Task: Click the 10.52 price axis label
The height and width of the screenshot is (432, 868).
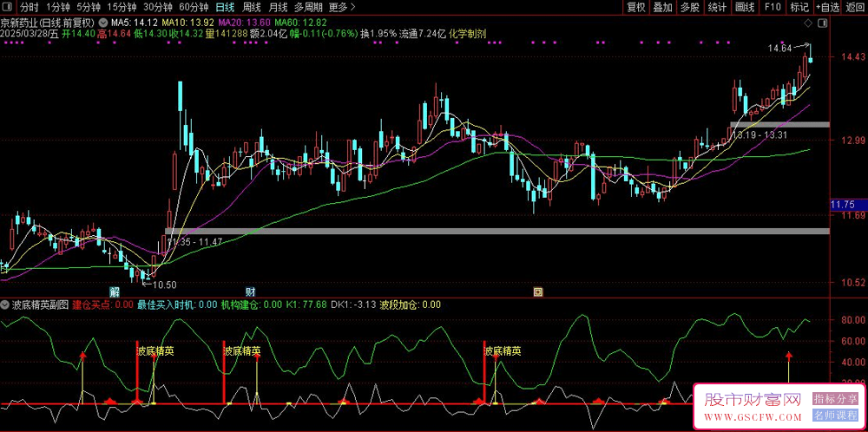Action: pos(853,283)
